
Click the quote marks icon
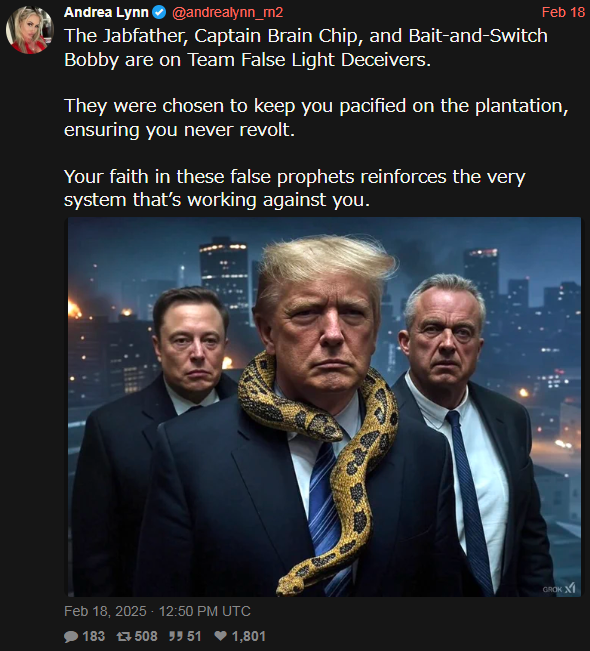(175, 636)
